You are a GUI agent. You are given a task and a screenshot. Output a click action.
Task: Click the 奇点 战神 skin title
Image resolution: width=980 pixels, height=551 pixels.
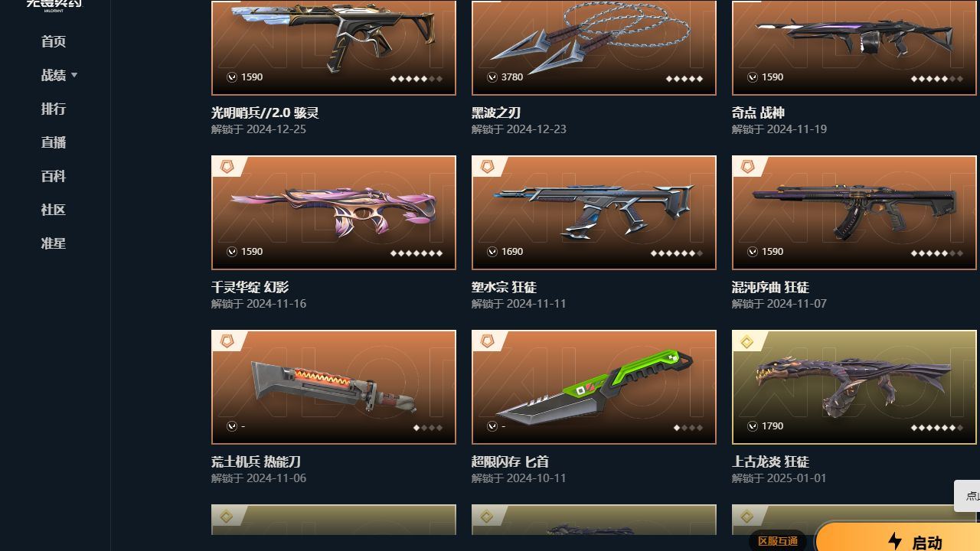[x=758, y=112]
